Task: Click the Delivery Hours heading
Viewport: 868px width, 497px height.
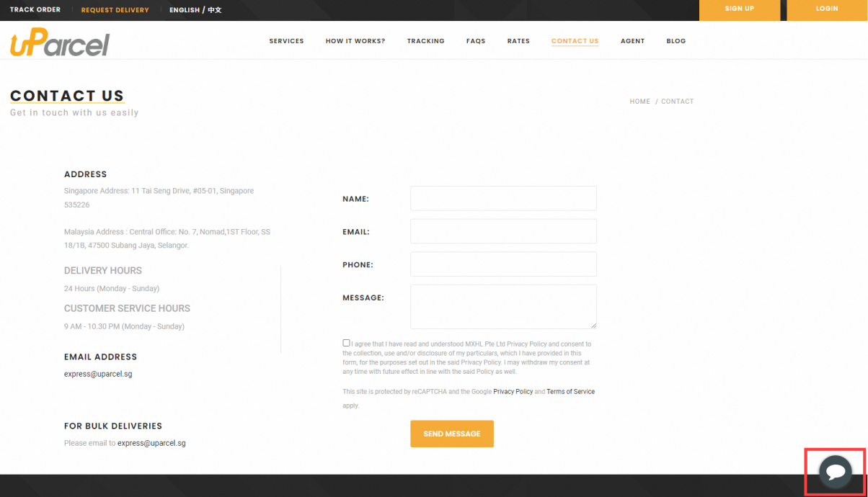Action: coord(103,271)
